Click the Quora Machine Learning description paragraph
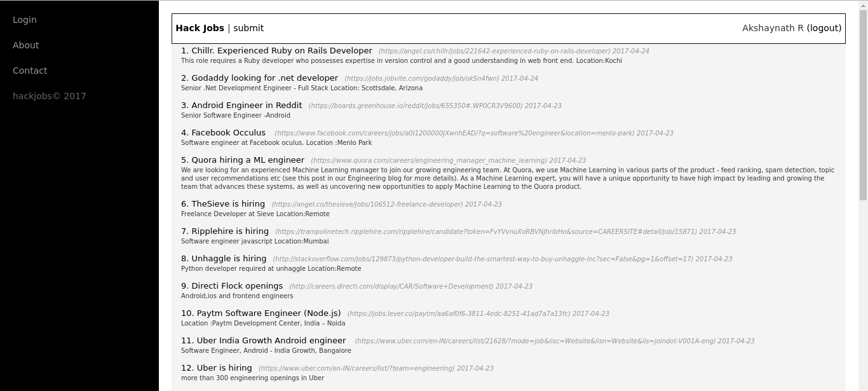The width and height of the screenshot is (868, 391). [x=508, y=178]
